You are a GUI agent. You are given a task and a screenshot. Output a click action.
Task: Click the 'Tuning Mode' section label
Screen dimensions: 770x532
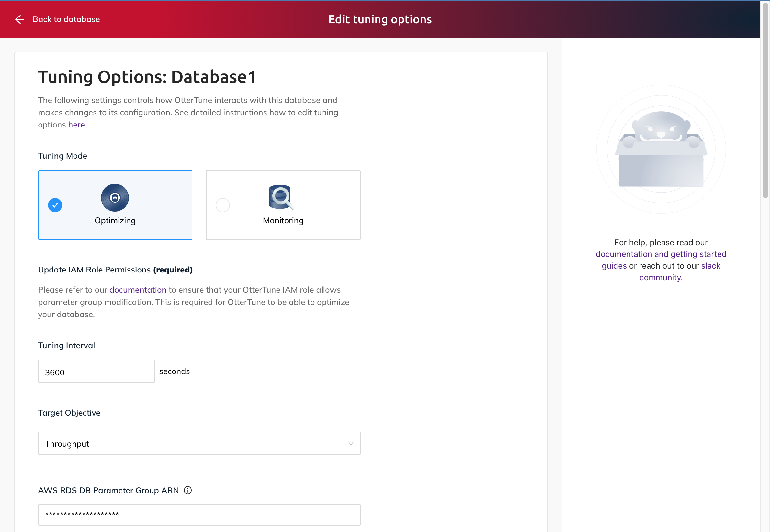(63, 156)
